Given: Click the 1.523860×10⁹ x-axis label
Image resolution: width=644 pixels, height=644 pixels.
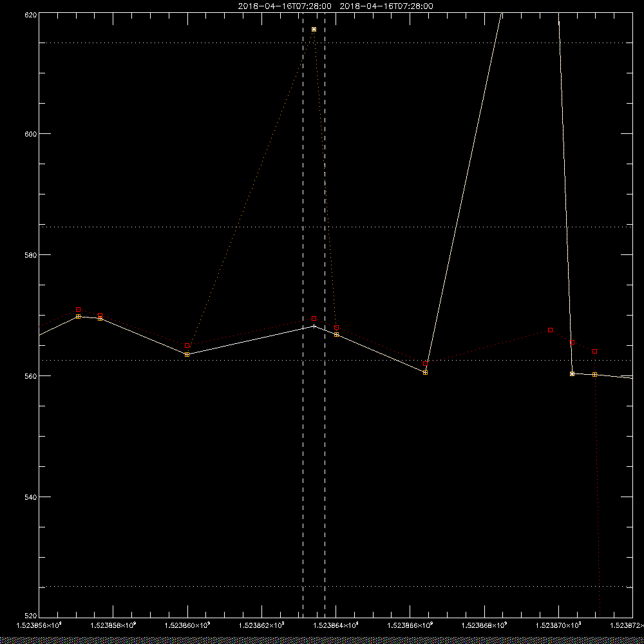Looking at the screenshot, I should pyautogui.click(x=187, y=625).
